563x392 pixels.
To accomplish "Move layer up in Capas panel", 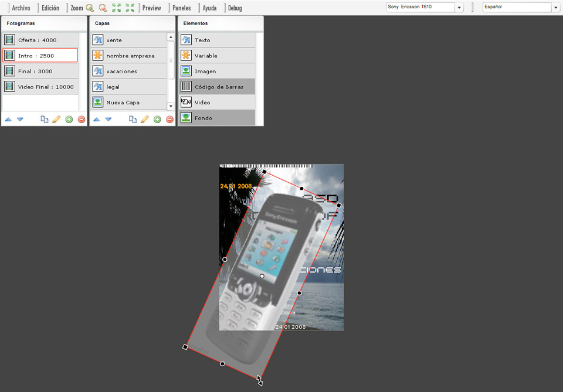I will click(x=97, y=120).
